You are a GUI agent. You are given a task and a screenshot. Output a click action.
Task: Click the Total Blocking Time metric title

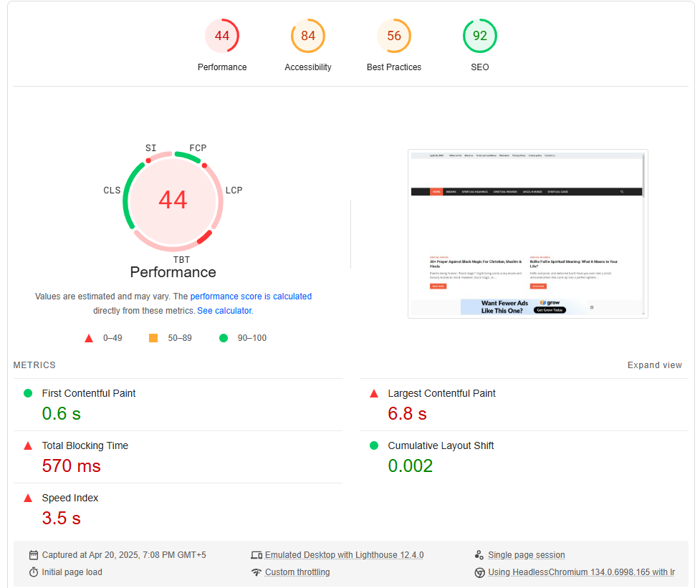85,445
